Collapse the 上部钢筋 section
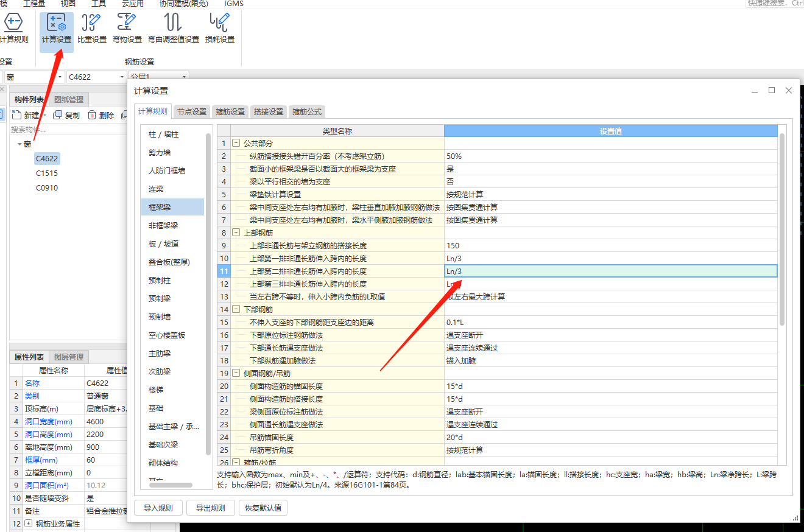The height and width of the screenshot is (532, 804). [236, 233]
